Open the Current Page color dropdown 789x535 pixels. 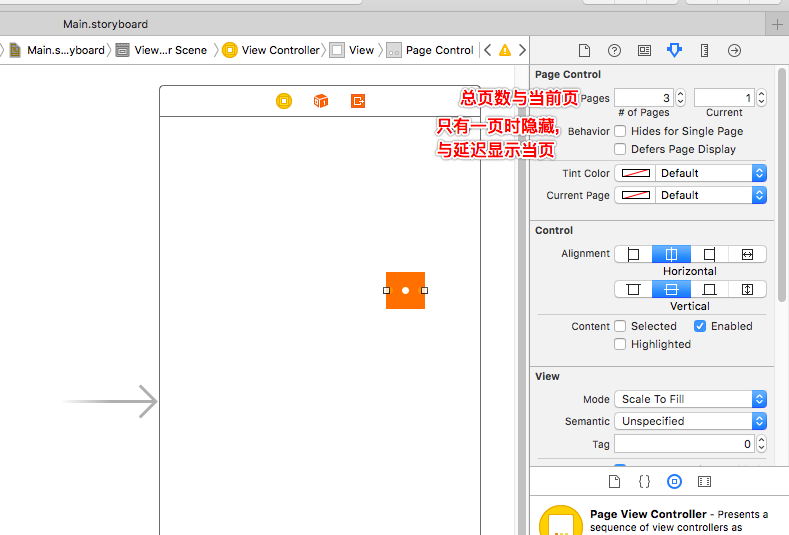(x=711, y=195)
